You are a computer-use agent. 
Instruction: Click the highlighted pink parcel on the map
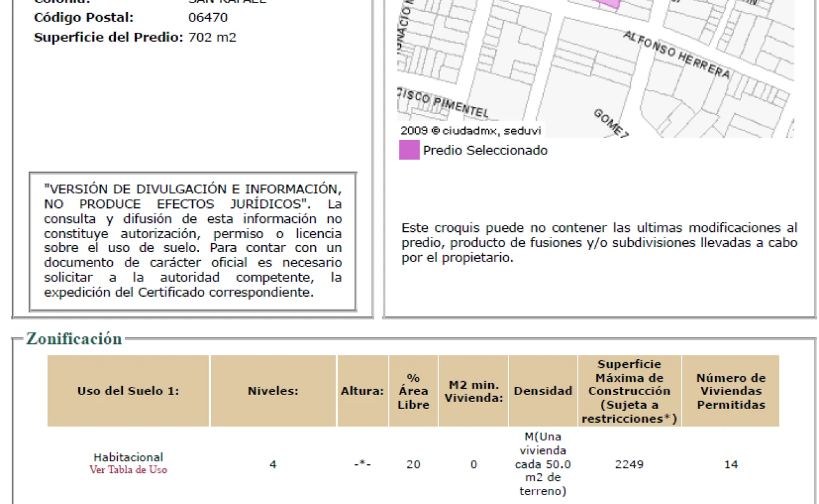(x=609, y=3)
